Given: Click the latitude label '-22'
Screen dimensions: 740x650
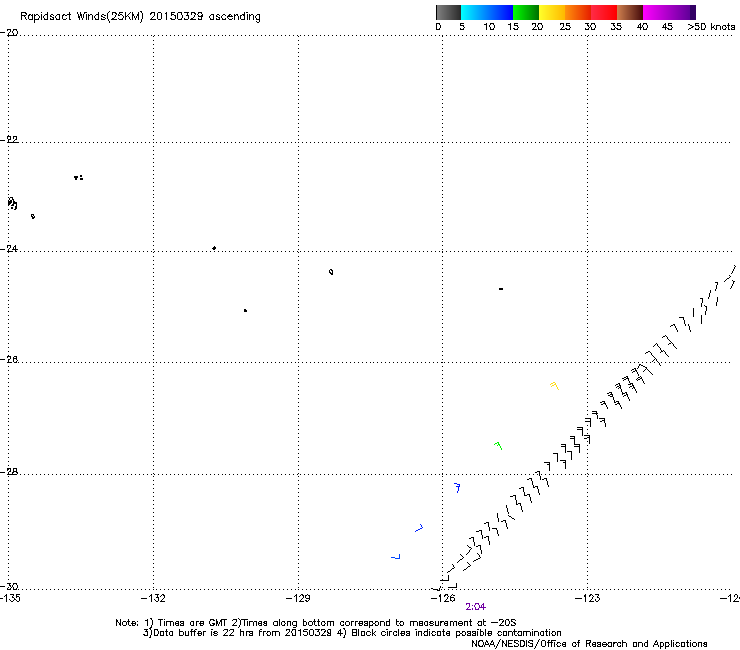Looking at the screenshot, I should point(9,140).
